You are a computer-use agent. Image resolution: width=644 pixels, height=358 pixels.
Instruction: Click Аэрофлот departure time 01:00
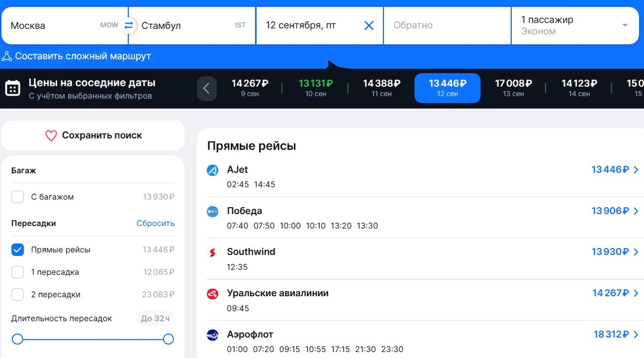(237, 349)
